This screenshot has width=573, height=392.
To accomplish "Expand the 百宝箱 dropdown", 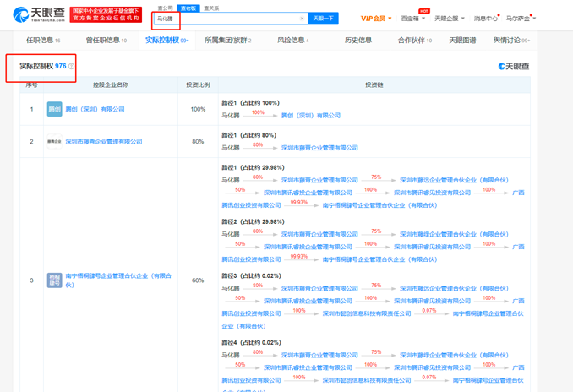I will [412, 19].
